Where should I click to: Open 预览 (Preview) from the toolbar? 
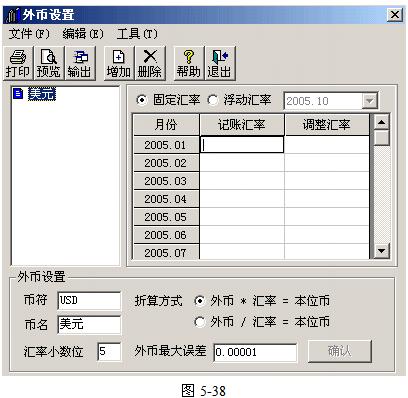tap(49, 63)
